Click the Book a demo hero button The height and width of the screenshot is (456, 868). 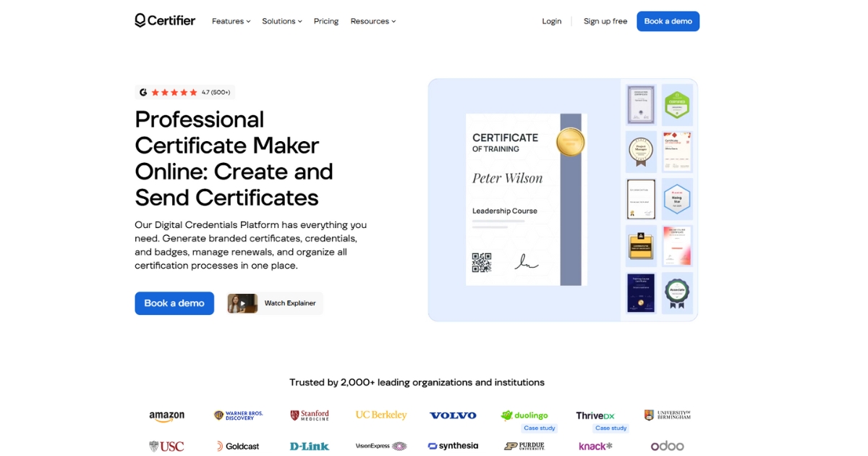pyautogui.click(x=174, y=303)
